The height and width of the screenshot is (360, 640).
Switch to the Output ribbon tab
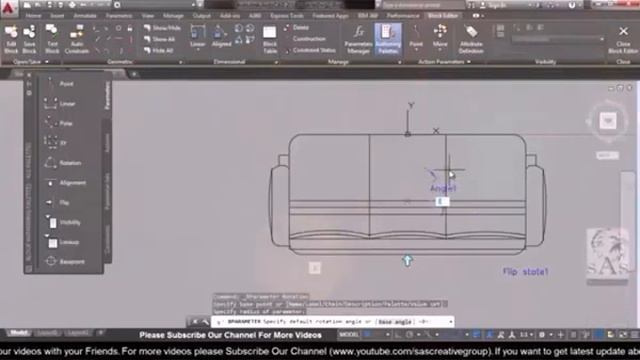202,16
